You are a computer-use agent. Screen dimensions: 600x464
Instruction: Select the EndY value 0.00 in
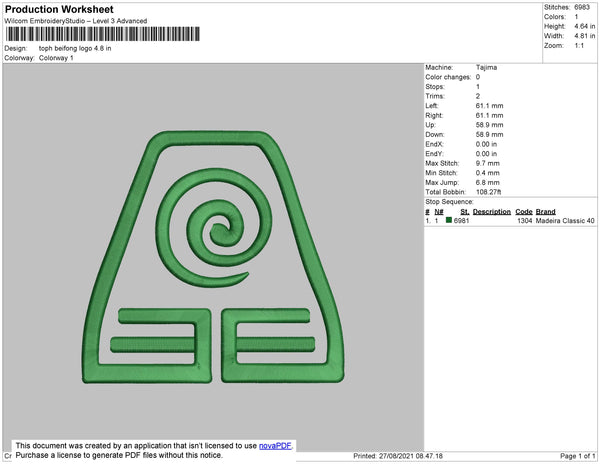pos(486,153)
